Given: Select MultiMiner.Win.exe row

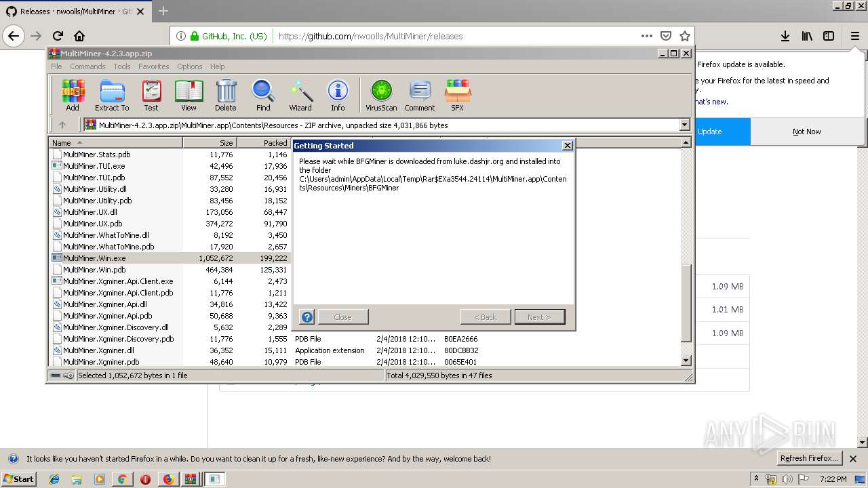Looking at the screenshot, I should pos(170,258).
